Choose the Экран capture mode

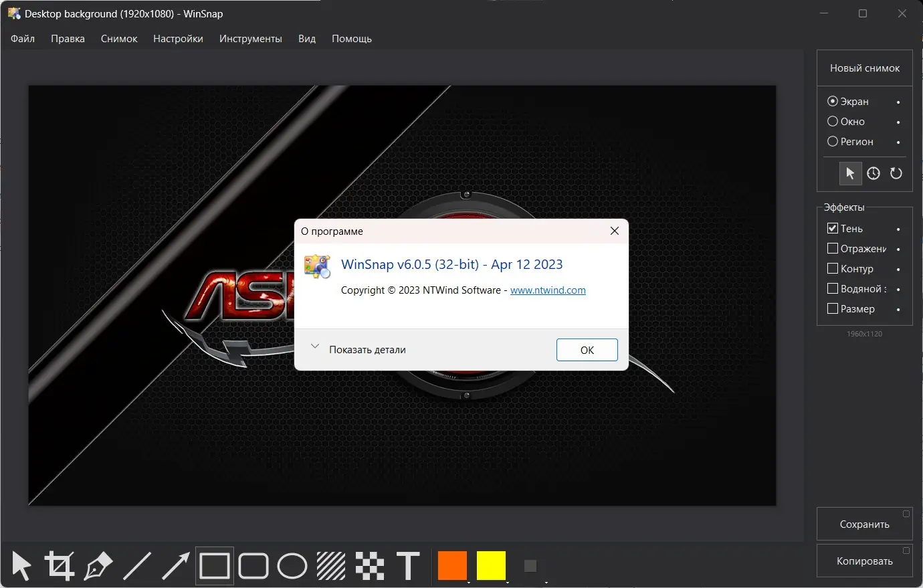(x=848, y=102)
